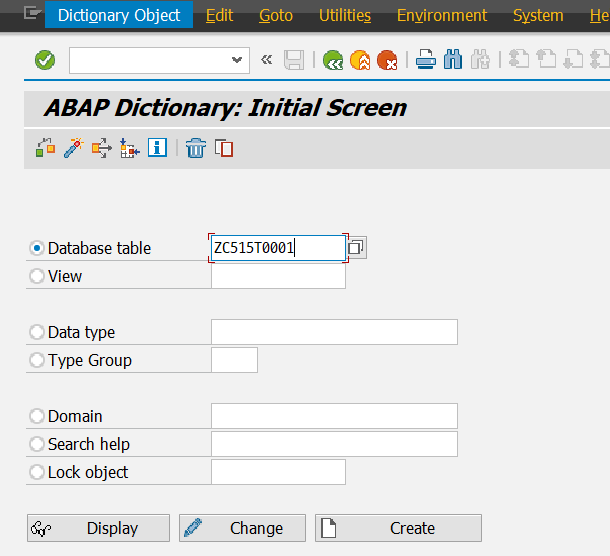Select the Database table radio button
This screenshot has height=556, width=610.
(x=37, y=248)
